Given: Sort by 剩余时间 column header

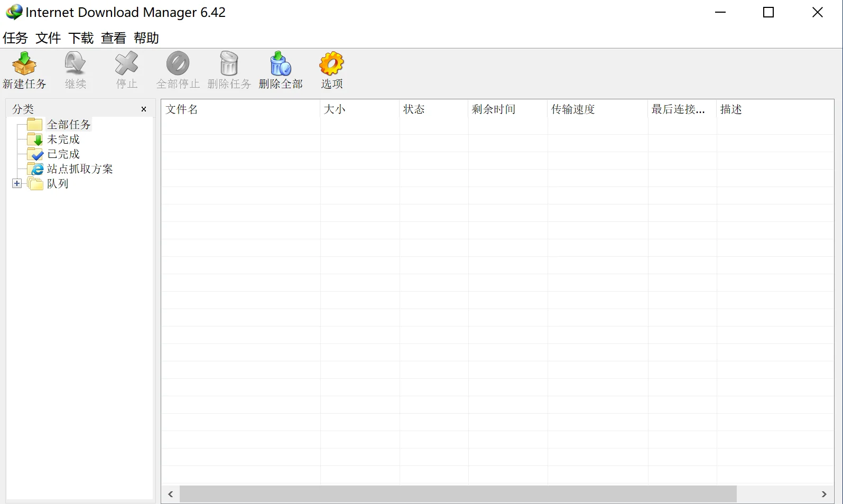Looking at the screenshot, I should 507,109.
